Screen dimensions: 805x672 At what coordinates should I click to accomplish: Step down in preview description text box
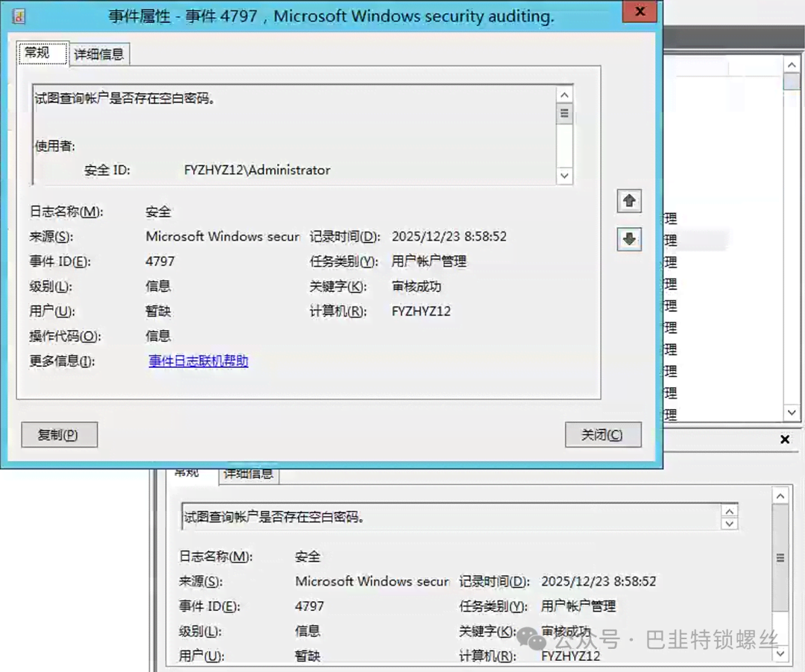tap(730, 524)
